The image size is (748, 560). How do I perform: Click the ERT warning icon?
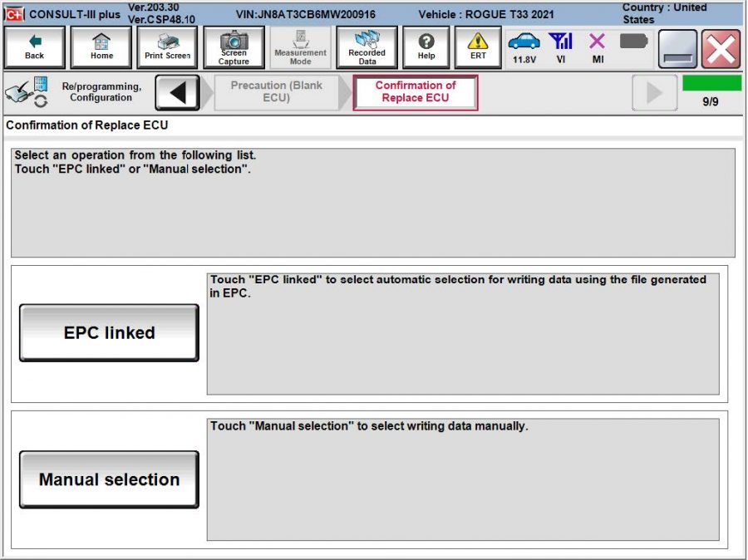[478, 47]
